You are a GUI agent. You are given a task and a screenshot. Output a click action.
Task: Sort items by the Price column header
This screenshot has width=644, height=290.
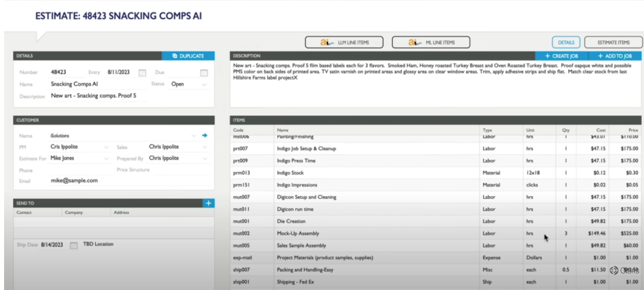pos(628,130)
